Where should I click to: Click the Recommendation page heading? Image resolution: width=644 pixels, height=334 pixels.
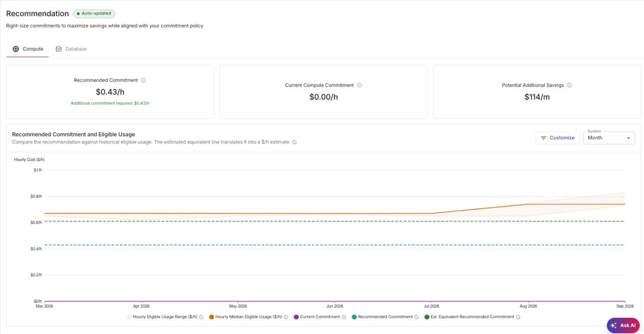tap(38, 13)
